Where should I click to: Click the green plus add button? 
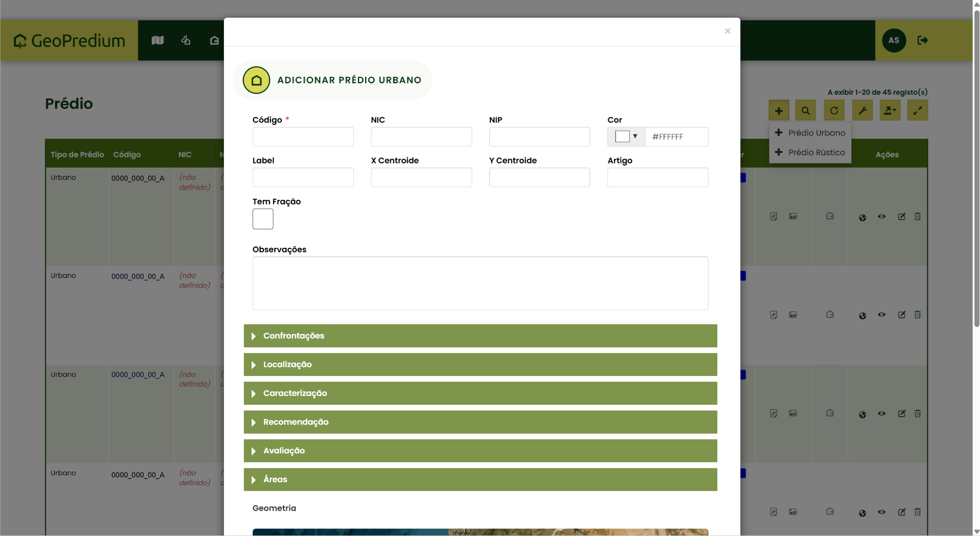[778, 111]
